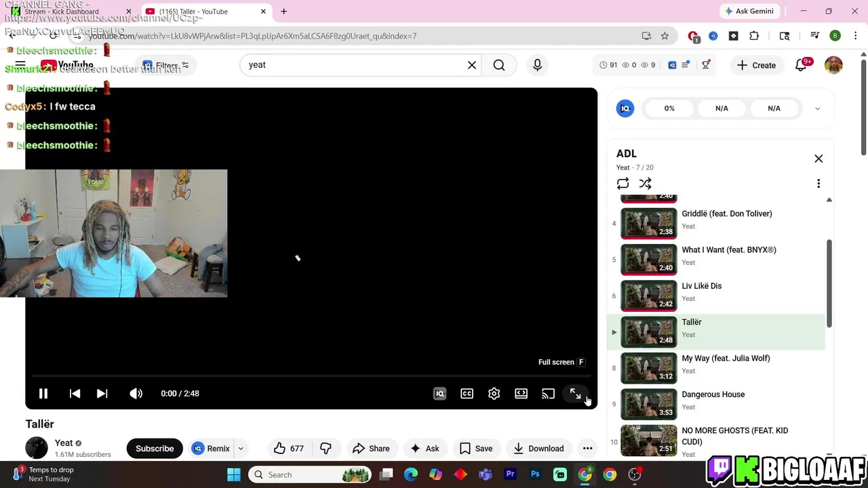Open the player settings gear
The height and width of the screenshot is (488, 868).
point(494,393)
